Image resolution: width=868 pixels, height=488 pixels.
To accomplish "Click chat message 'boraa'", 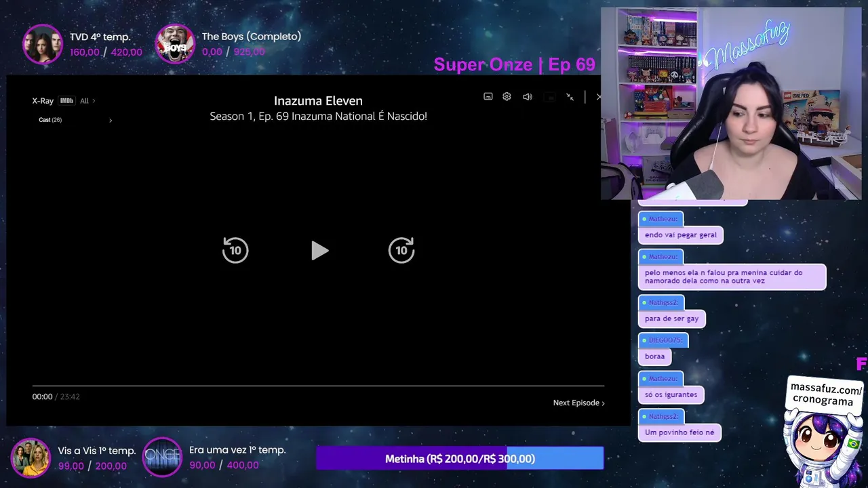I will (654, 357).
